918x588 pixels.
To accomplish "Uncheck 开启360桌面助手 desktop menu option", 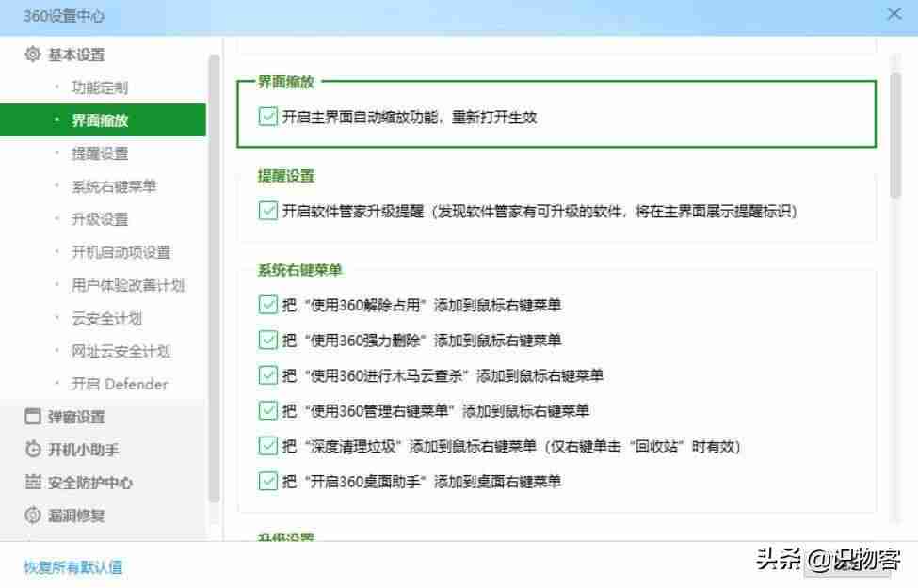I will coord(267,482).
